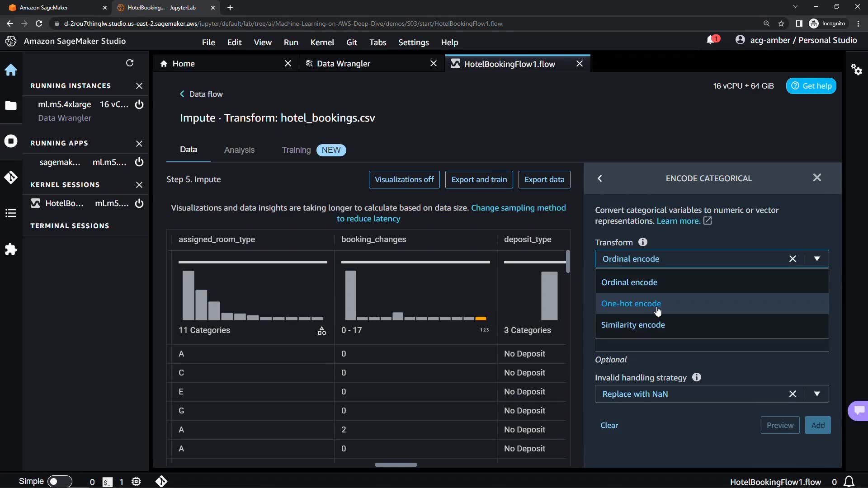Clear the Ordinal encode transform selection
The image size is (868, 488).
pyautogui.click(x=793, y=259)
